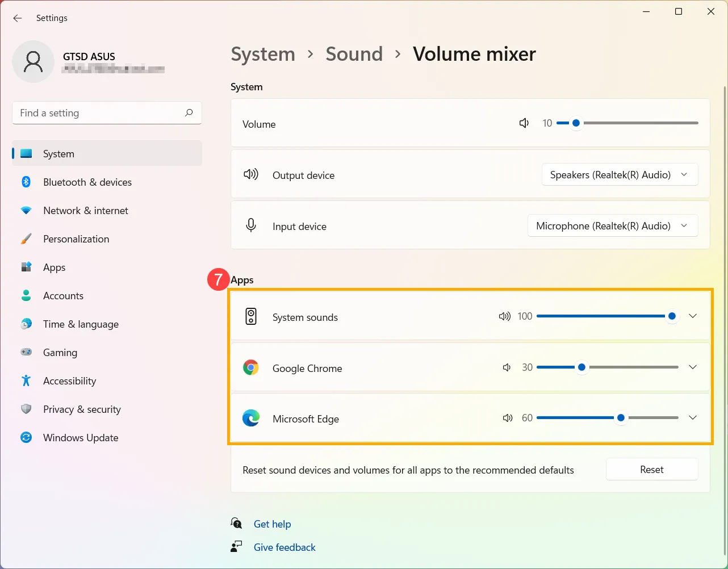Click the System sounds speaker icon

(250, 316)
